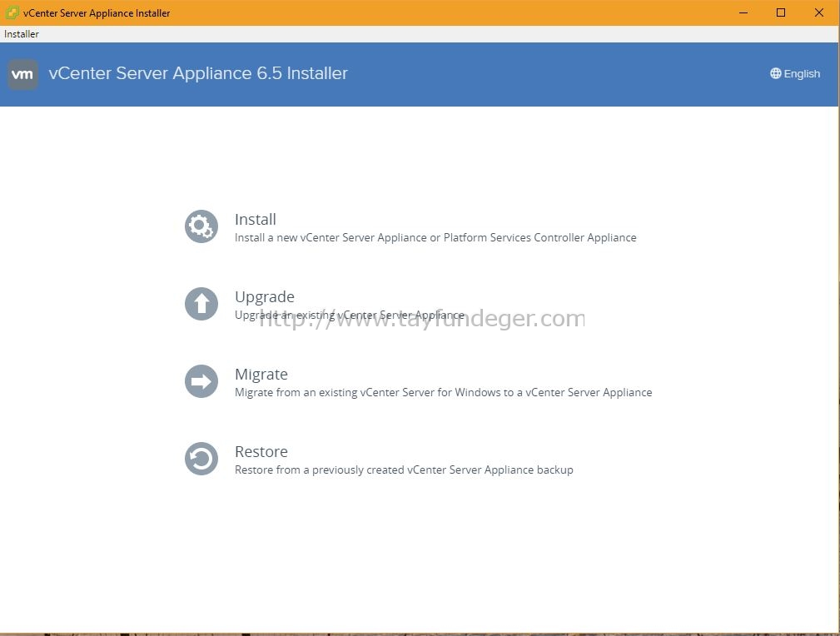This screenshot has height=636, width=840.
Task: Click the Migrate right-arrow icon
Action: (x=201, y=381)
